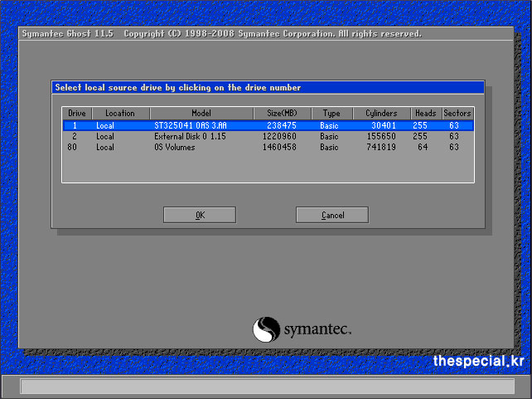Click the Location column header
This screenshot has width=532, height=399.
[120, 113]
